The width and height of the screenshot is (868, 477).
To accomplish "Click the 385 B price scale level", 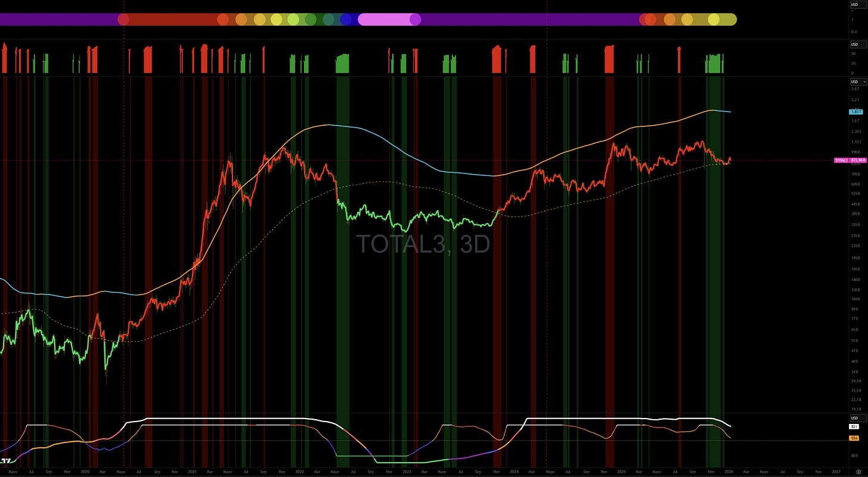I will point(855,214).
